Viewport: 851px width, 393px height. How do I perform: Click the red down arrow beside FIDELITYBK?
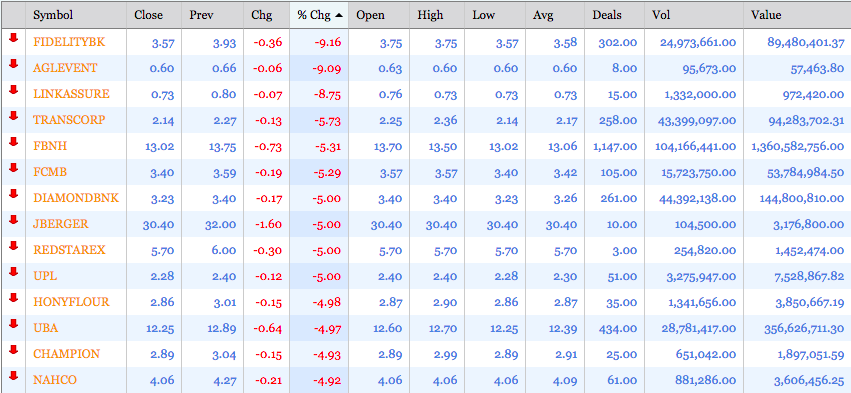[14, 37]
